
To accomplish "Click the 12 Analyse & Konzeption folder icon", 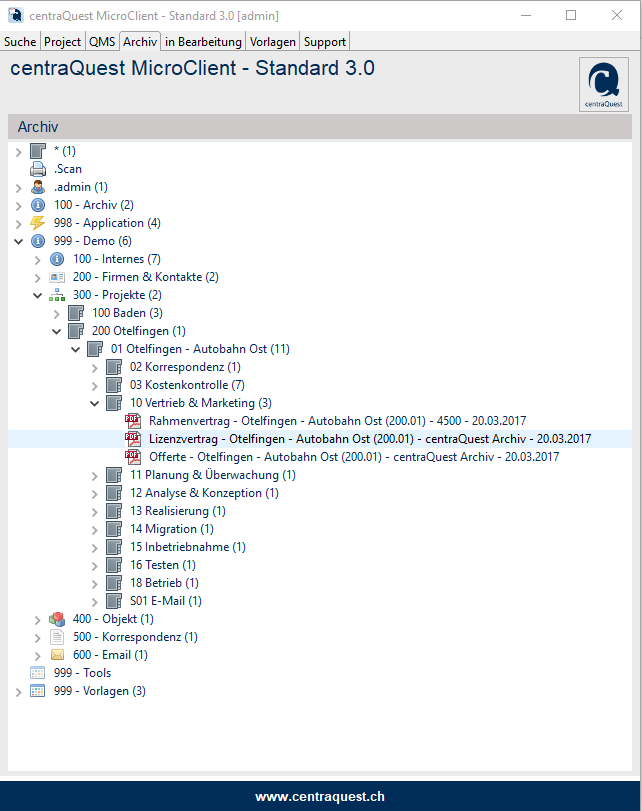I will pos(114,493).
